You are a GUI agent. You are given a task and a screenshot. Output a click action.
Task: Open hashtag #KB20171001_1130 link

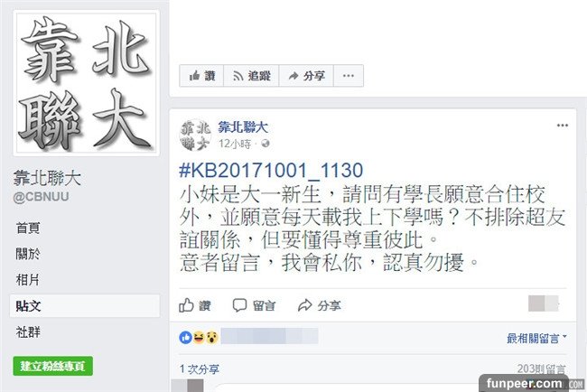pyautogui.click(x=271, y=170)
